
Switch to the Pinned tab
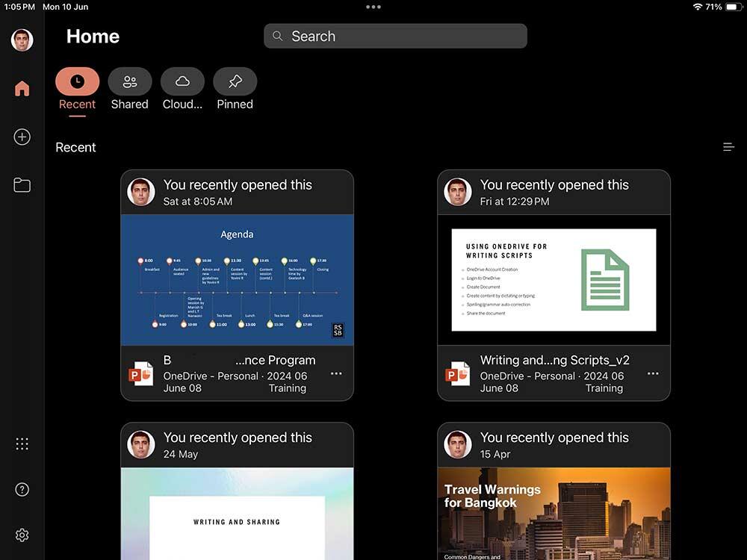(x=235, y=90)
